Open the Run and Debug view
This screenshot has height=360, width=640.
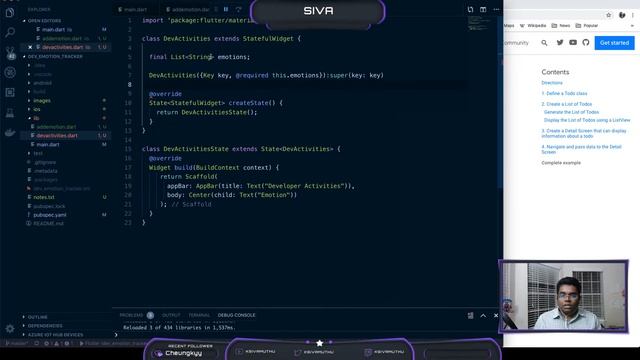(x=10, y=73)
